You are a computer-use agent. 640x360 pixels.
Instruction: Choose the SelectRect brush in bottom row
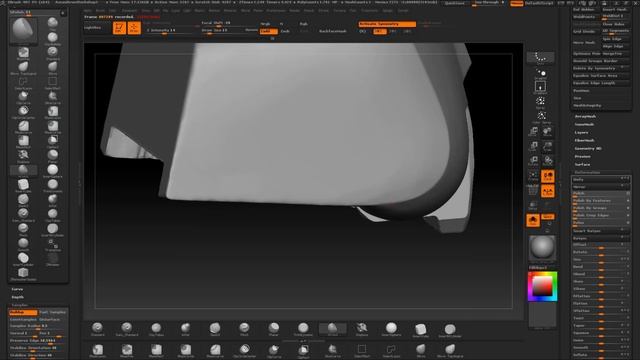(x=362, y=351)
